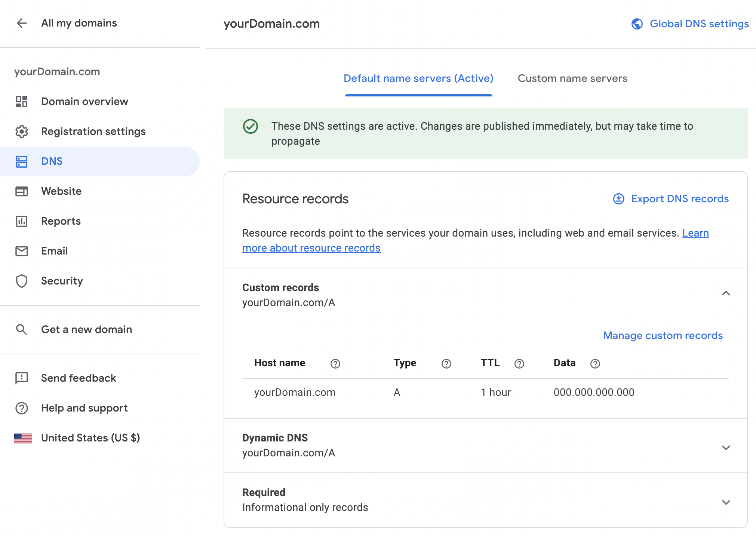Image resolution: width=756 pixels, height=536 pixels.
Task: Click the IP data 000.000.000.000
Action: pyautogui.click(x=594, y=392)
